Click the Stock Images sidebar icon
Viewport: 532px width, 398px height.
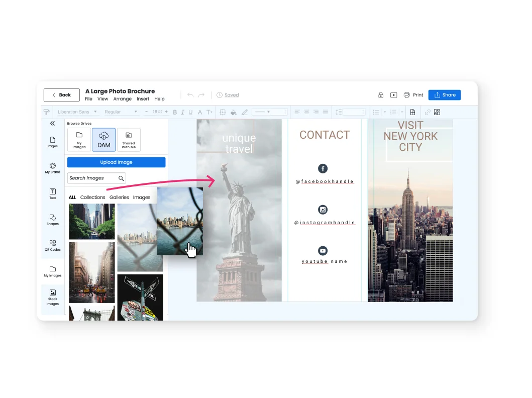point(53,297)
